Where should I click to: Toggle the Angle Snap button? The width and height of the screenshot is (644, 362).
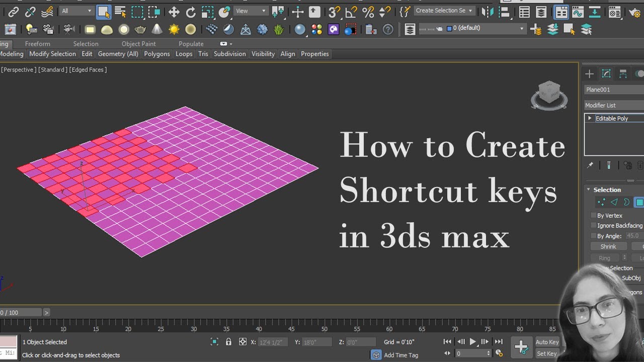[x=351, y=12]
